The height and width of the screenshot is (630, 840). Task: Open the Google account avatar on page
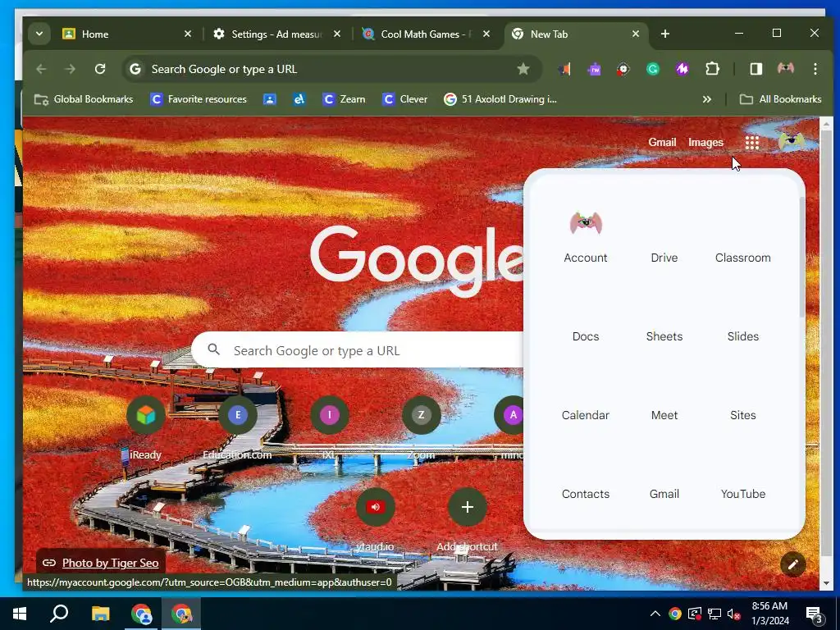click(x=792, y=142)
